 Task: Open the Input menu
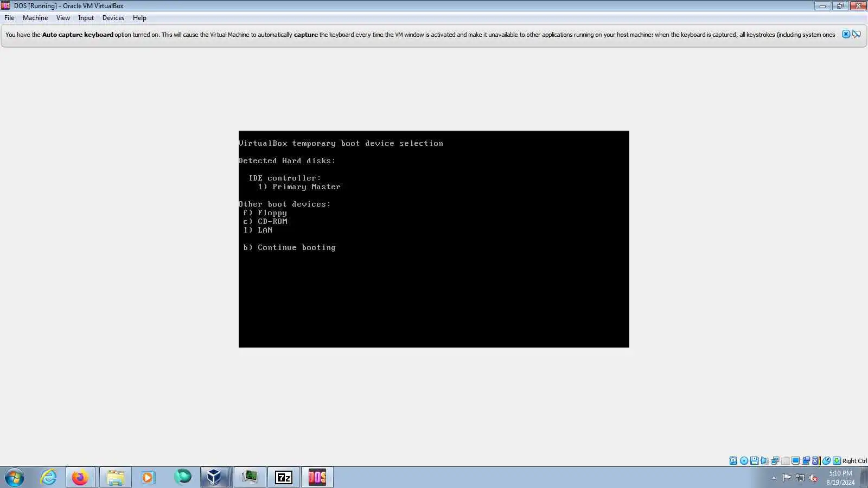[86, 18]
